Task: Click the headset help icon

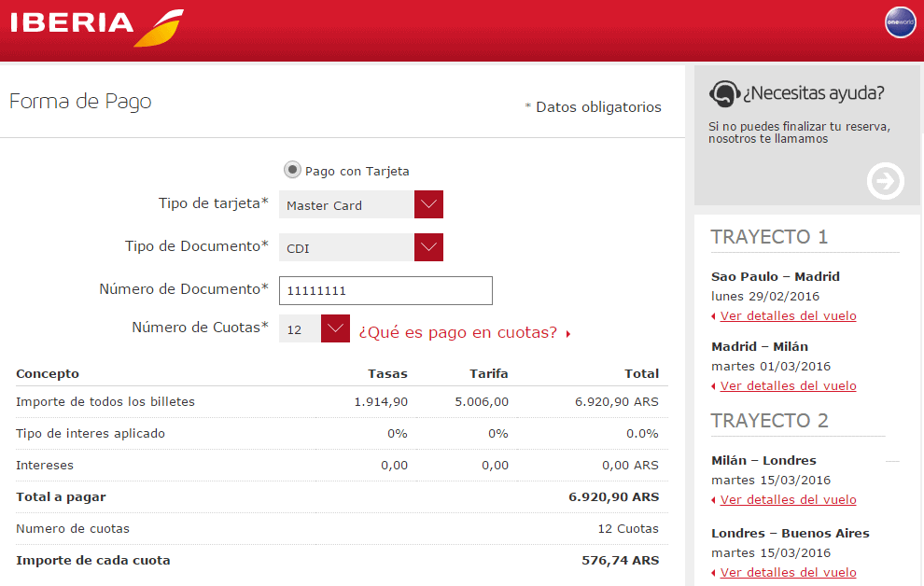Action: 724,93
